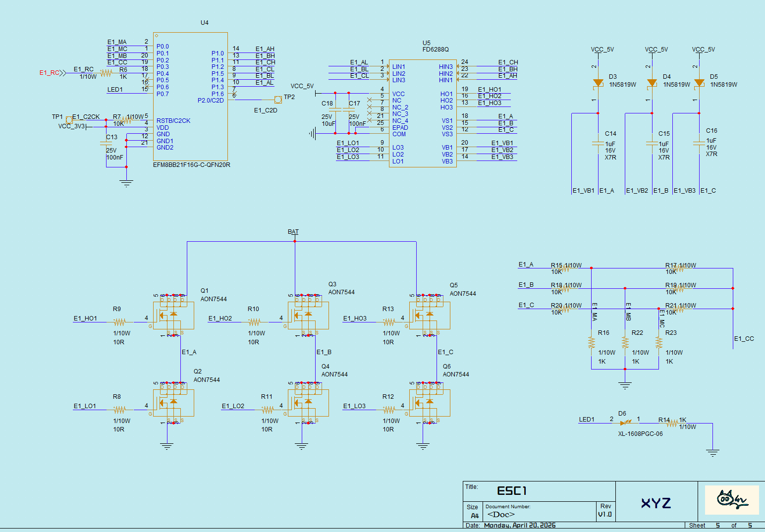Click the ground symbol below Q6
The height and width of the screenshot is (532, 765).
click(x=423, y=446)
